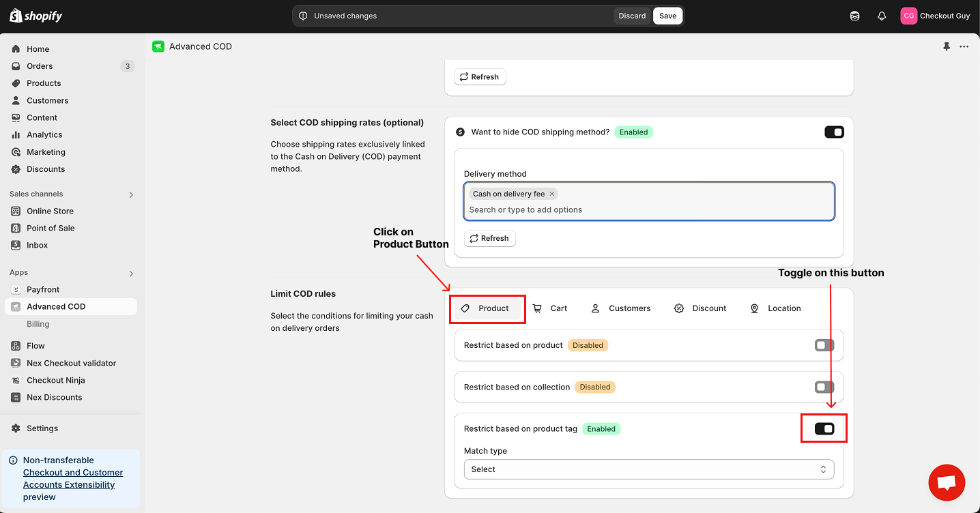Viewport: 980px width, 513px height.
Task: Open the three-dot more actions menu
Action: click(x=964, y=46)
